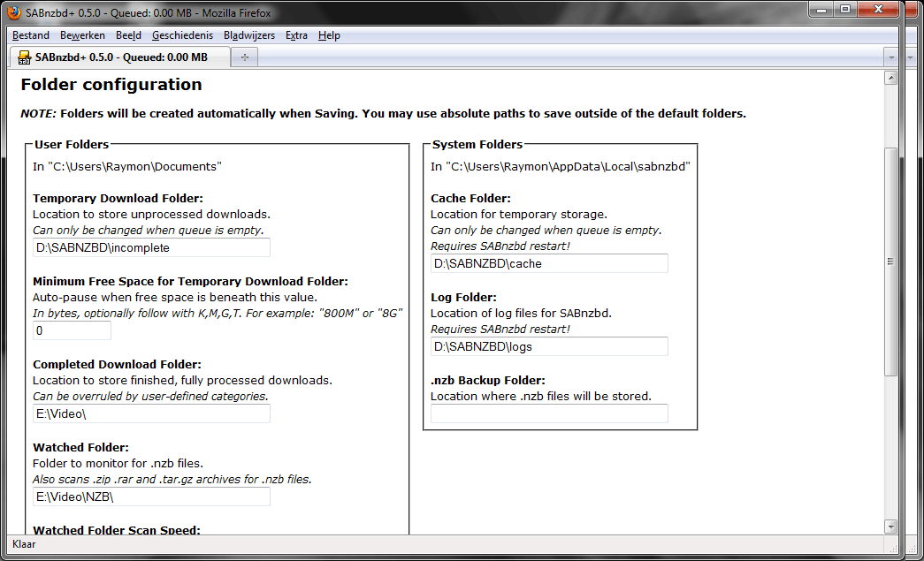
Task: Click the empty .nzb Backup Folder field
Action: pos(549,413)
